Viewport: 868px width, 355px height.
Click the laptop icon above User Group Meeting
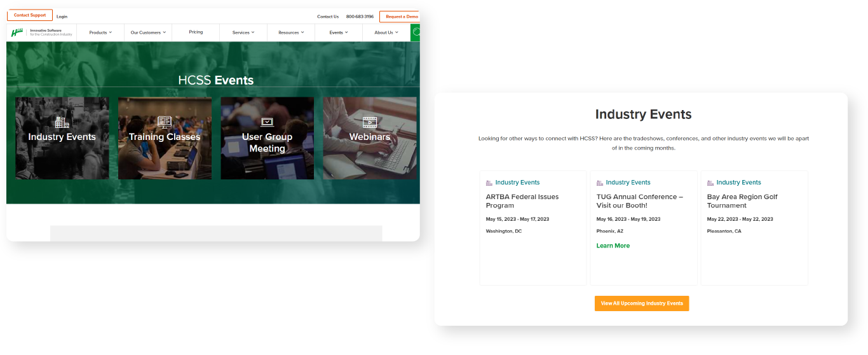pos(267,122)
